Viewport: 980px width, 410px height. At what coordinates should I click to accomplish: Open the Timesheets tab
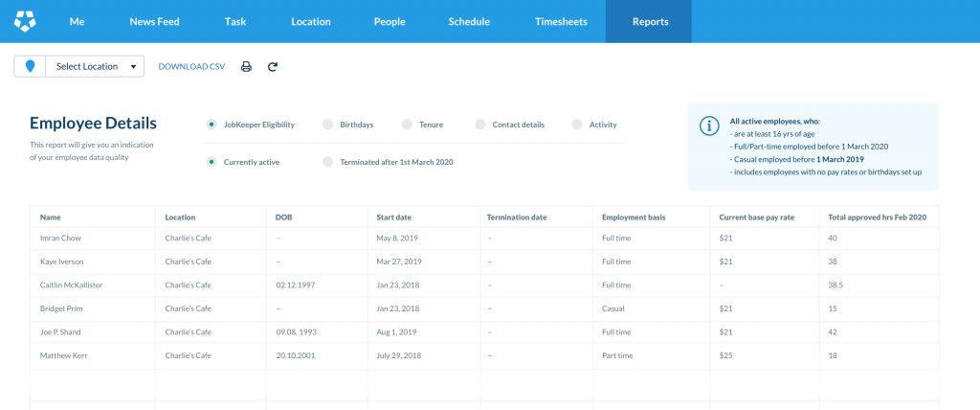tap(561, 21)
